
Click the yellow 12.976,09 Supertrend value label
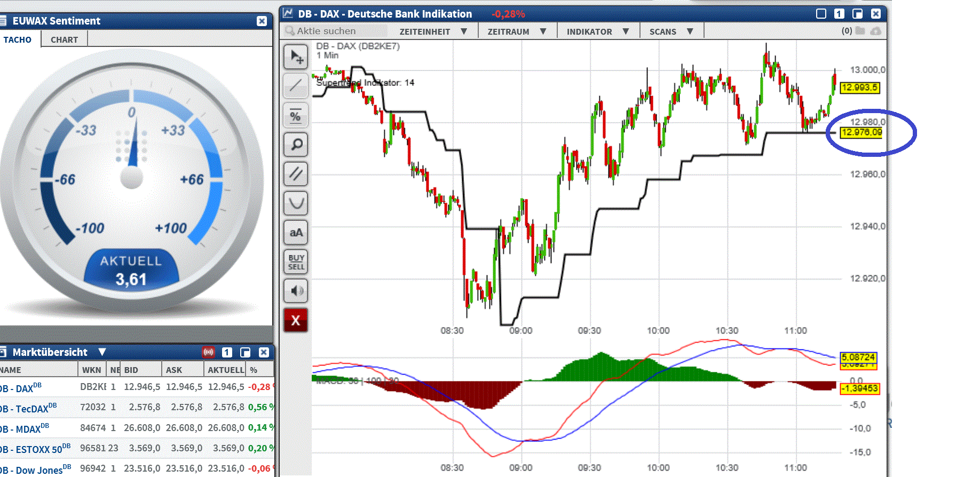click(x=862, y=132)
